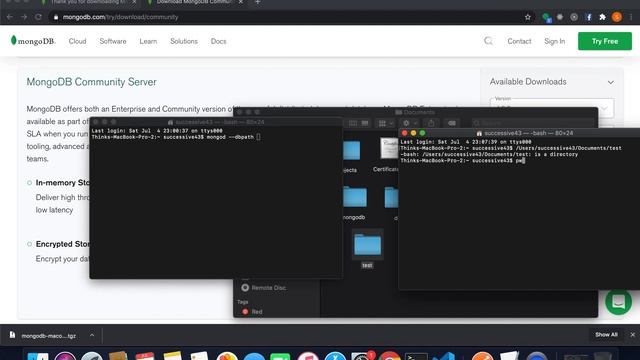The width and height of the screenshot is (640, 360).
Task: Switch to the Download MongoDB Community tab
Action: [194, 2]
